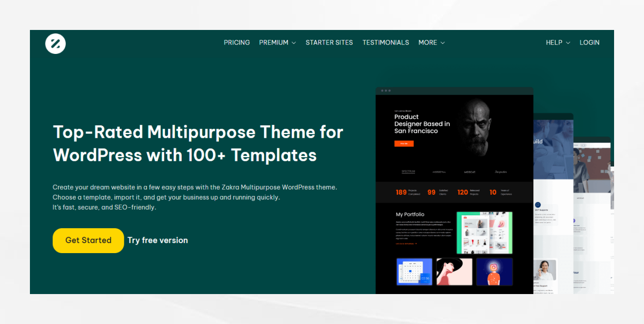Click the Zakra logo icon

coord(55,43)
